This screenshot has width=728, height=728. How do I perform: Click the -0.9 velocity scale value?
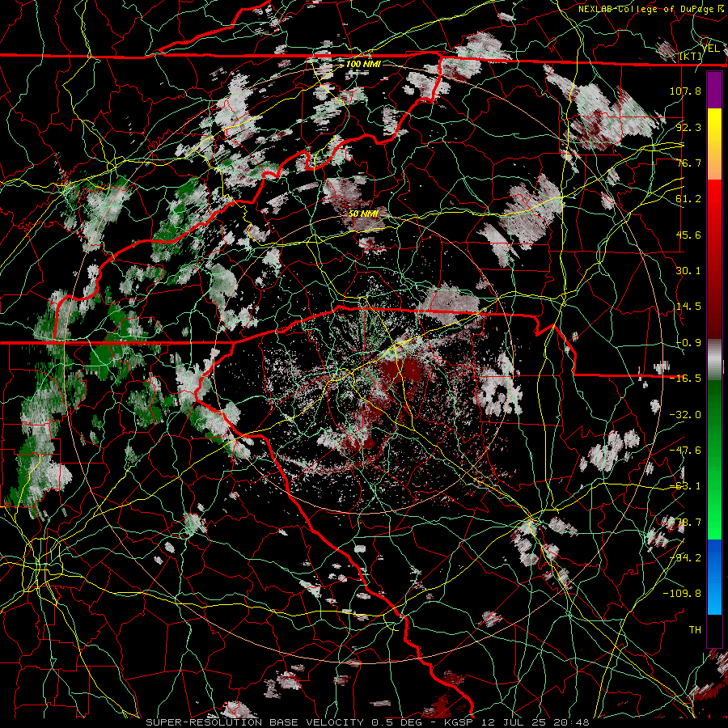pos(688,343)
